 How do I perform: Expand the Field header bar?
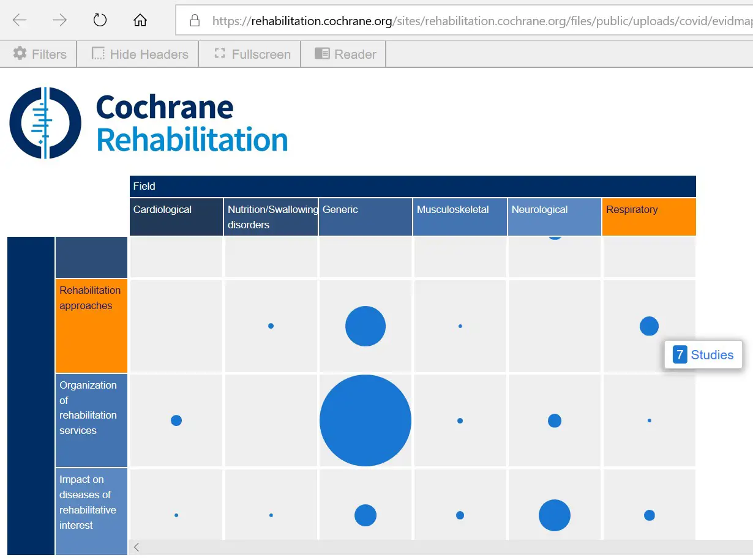412,186
